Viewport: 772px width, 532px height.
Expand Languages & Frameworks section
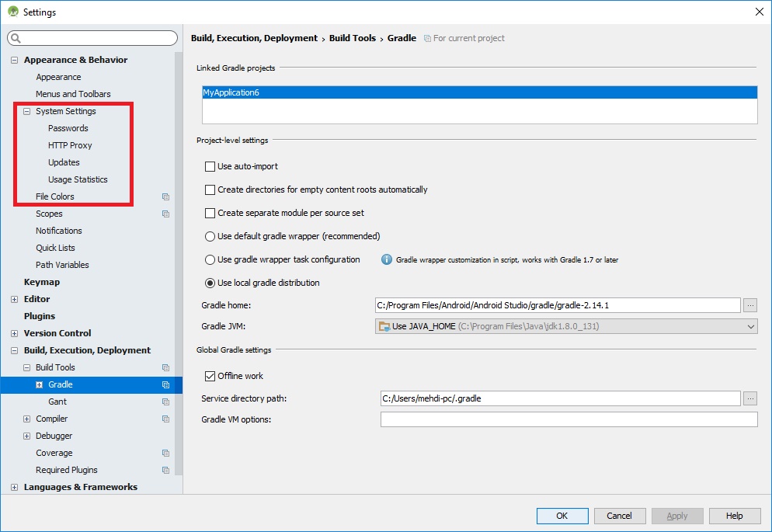(14, 487)
